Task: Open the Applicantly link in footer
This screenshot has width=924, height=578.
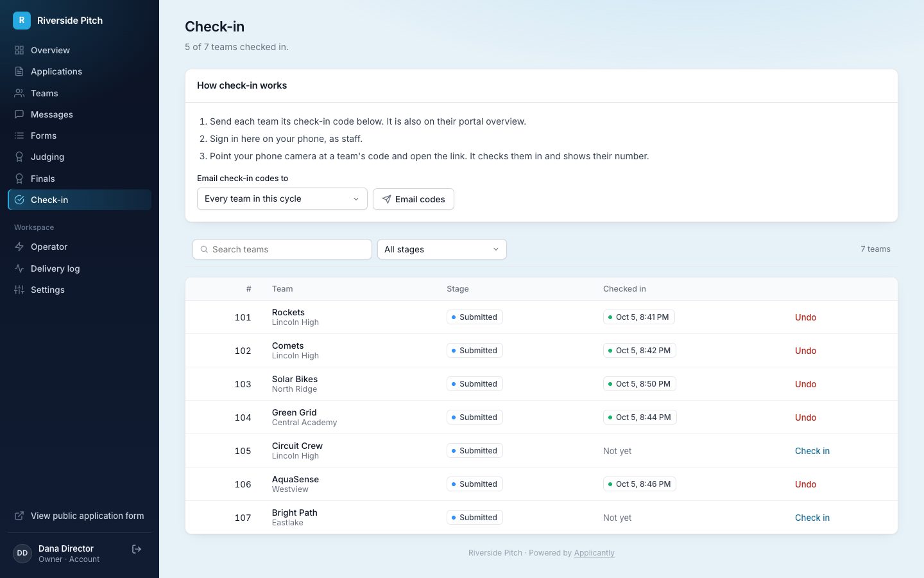Action: pos(594,553)
